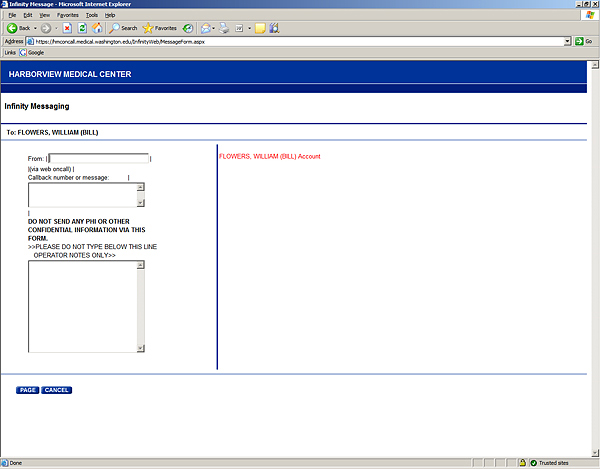Open the Mail toolbar icon

[x=205, y=28]
